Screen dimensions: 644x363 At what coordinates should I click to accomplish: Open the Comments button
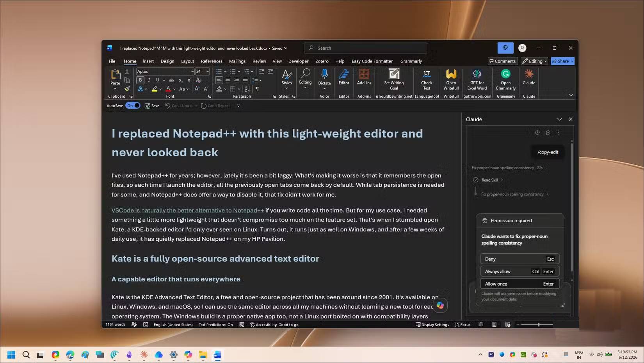(x=503, y=61)
